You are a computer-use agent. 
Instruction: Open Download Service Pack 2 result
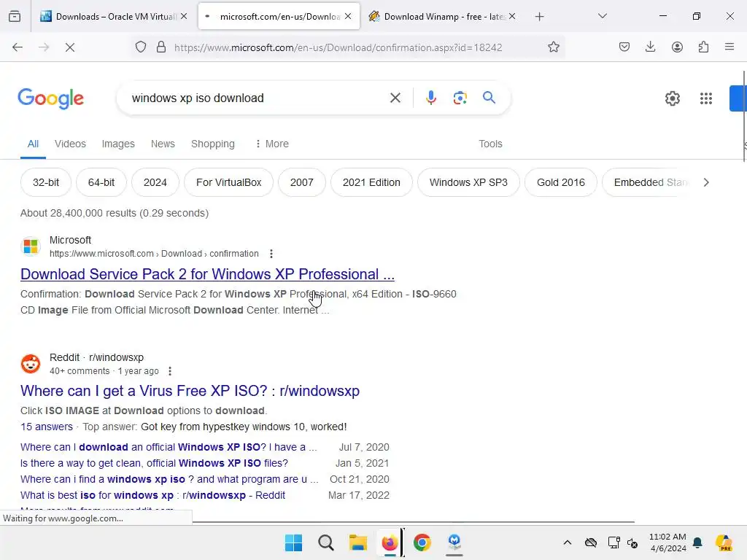click(x=207, y=274)
